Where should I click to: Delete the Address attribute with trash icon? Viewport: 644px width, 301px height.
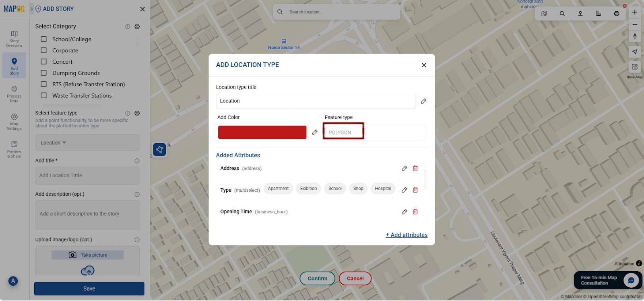(415, 168)
